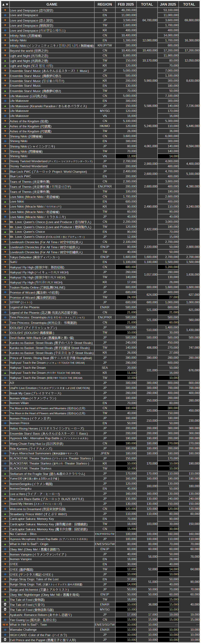Click the 64,700,000 Love and Deepspace total cell
The width and height of the screenshot is (201, 644).
click(x=147, y=20)
